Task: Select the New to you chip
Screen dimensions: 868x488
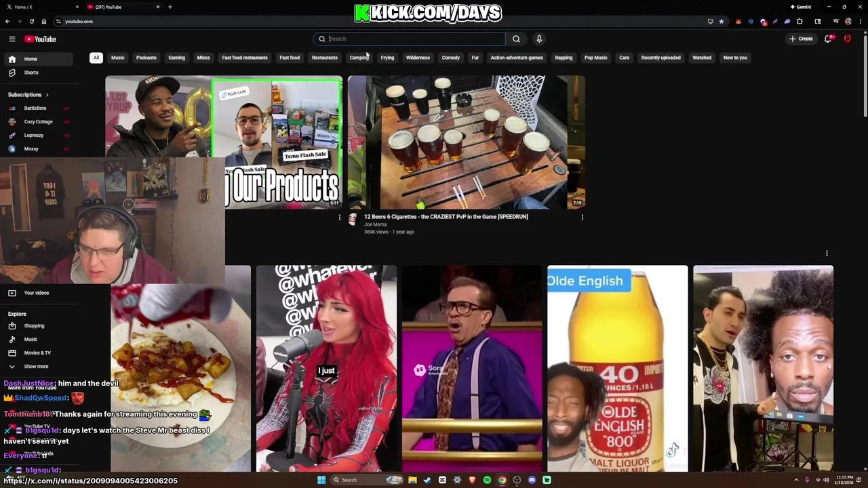Action: pos(735,58)
